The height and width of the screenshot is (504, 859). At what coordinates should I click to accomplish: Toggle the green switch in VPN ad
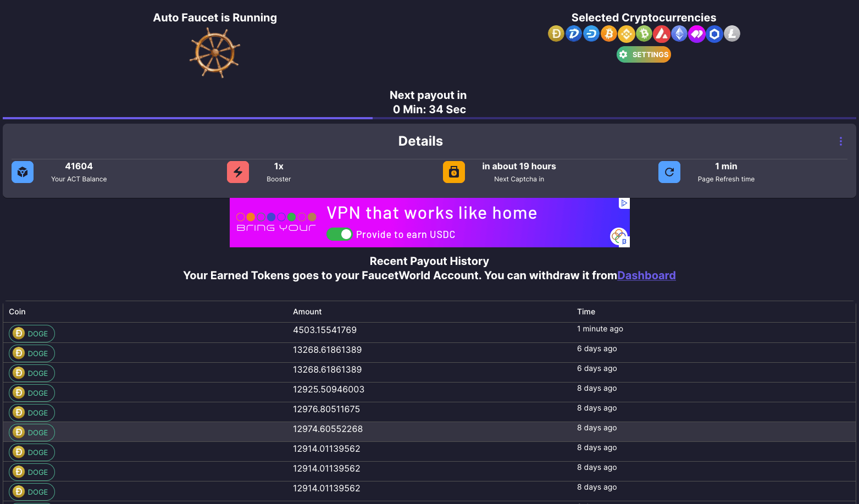pos(340,234)
